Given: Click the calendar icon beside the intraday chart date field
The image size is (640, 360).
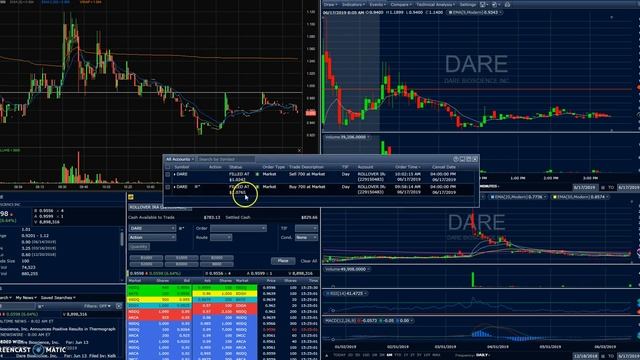Looking at the screenshot, I should click(603, 188).
